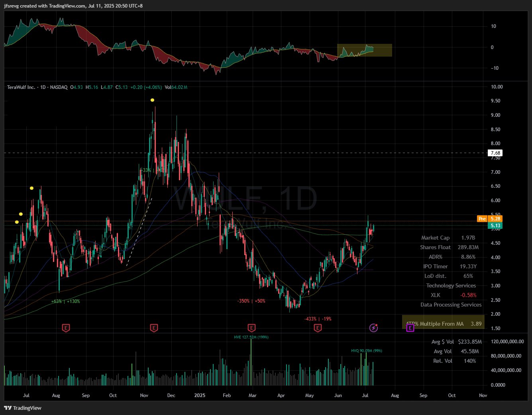Click the Feb label on the time axis

pos(227,395)
